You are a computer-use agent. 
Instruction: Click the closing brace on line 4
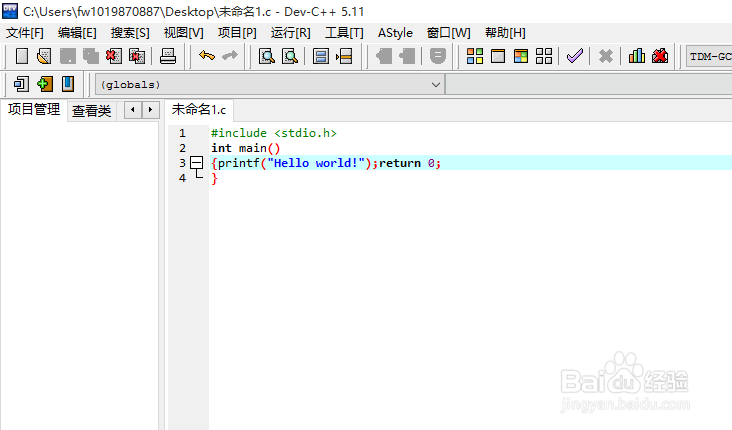214,178
